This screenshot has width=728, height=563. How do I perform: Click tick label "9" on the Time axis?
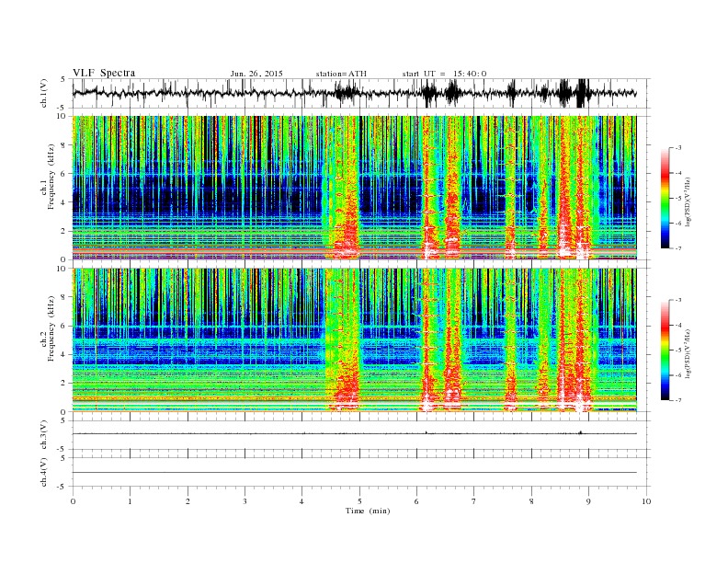588,501
